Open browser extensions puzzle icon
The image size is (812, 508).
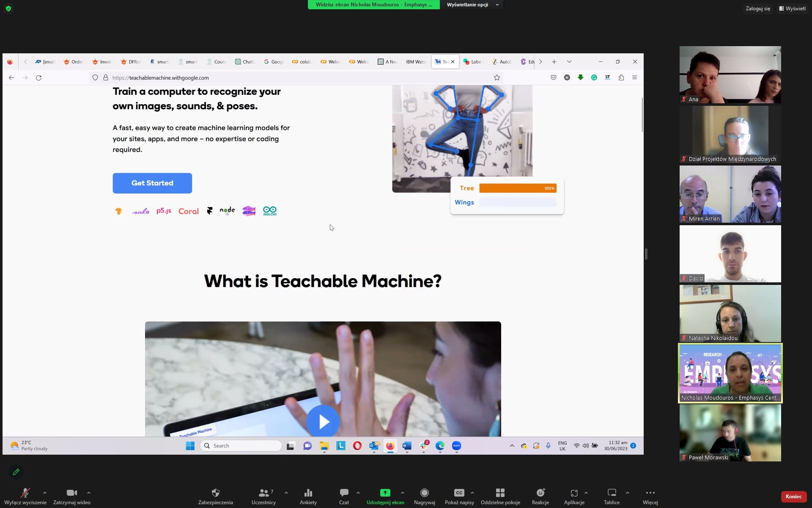point(621,77)
